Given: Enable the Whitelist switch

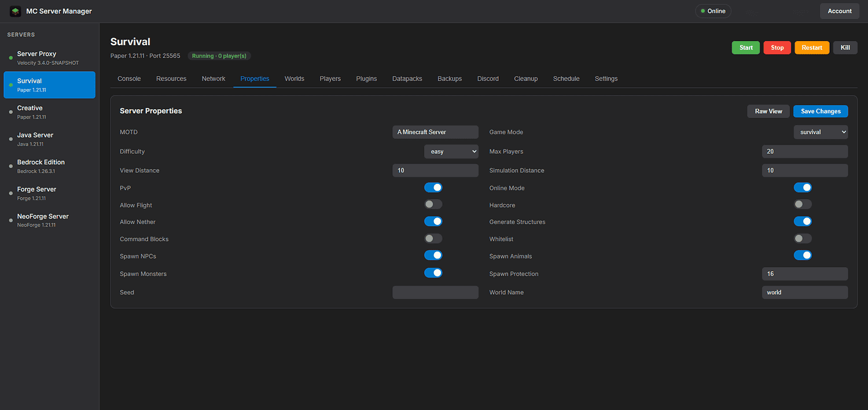Looking at the screenshot, I should click(803, 238).
